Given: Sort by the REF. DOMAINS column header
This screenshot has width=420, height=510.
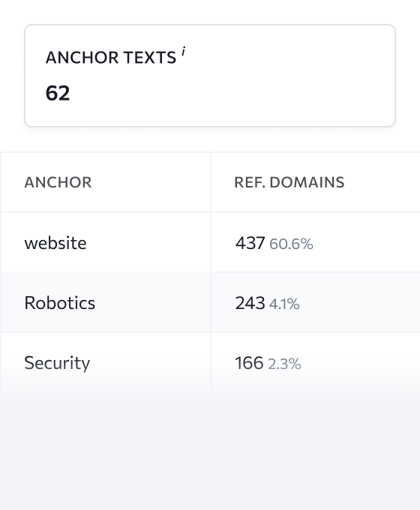Looking at the screenshot, I should click(289, 182).
